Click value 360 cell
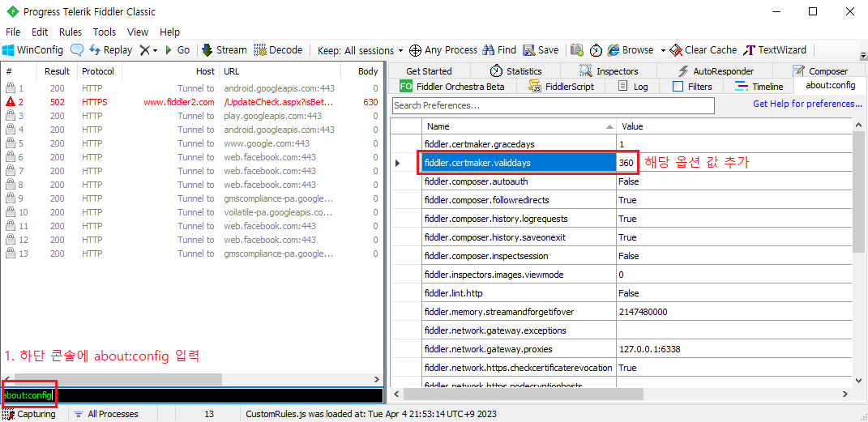The width and height of the screenshot is (868, 422). pos(626,163)
